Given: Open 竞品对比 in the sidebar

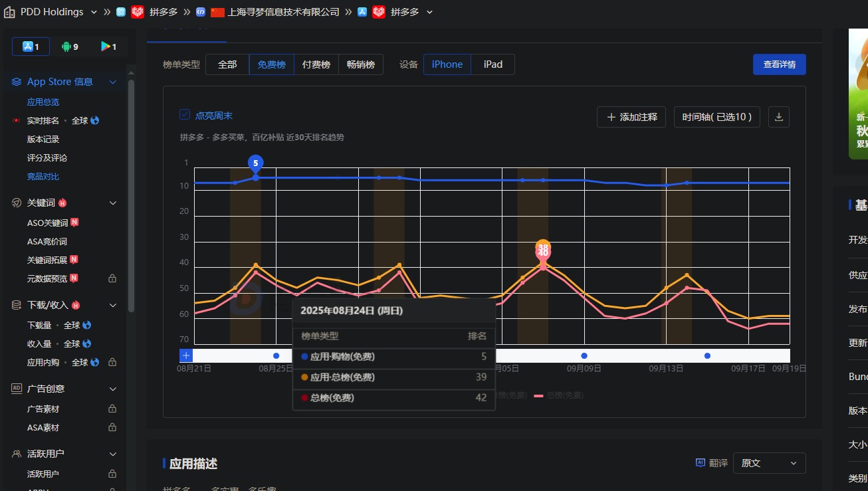Looking at the screenshot, I should pos(43,177).
